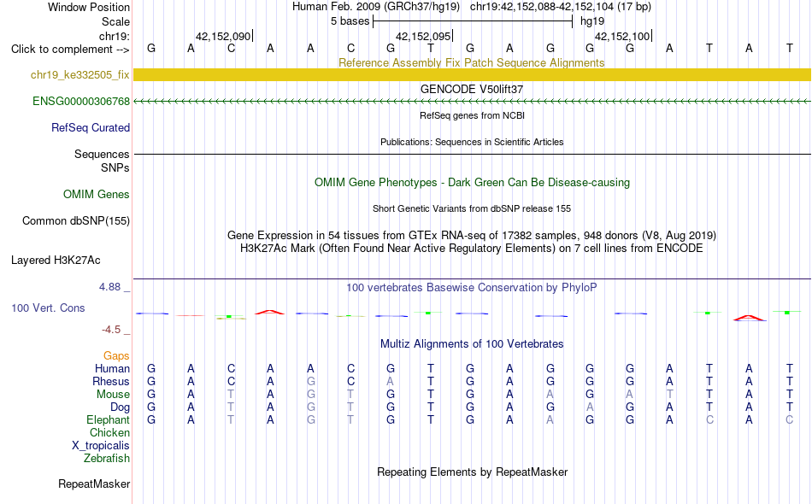Click the Layered H3K27Ac label
The height and width of the screenshot is (504, 812).
point(56,261)
